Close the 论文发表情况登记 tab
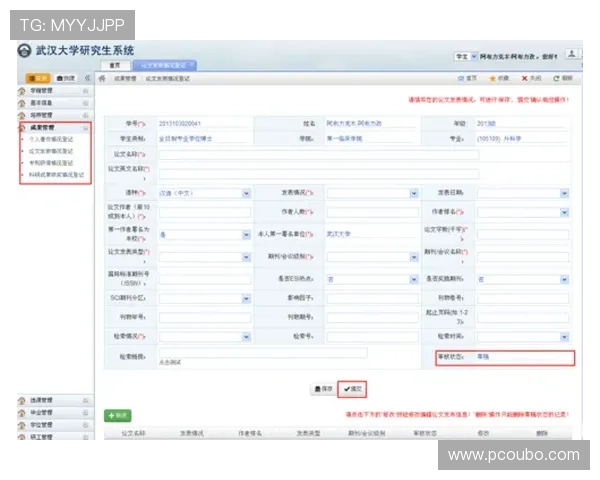 (x=191, y=65)
